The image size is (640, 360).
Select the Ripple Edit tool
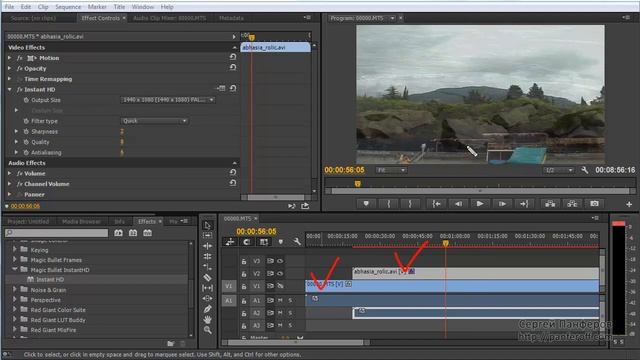pos(207,246)
